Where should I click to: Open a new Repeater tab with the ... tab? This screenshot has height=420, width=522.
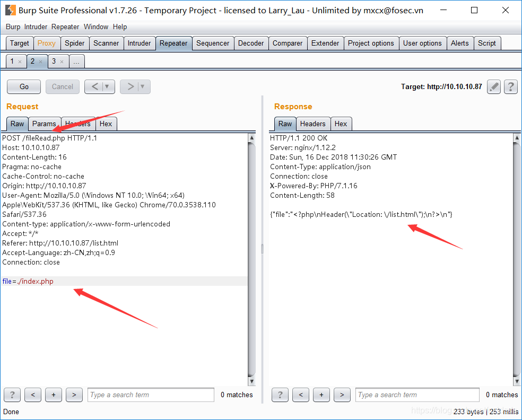tap(76, 61)
